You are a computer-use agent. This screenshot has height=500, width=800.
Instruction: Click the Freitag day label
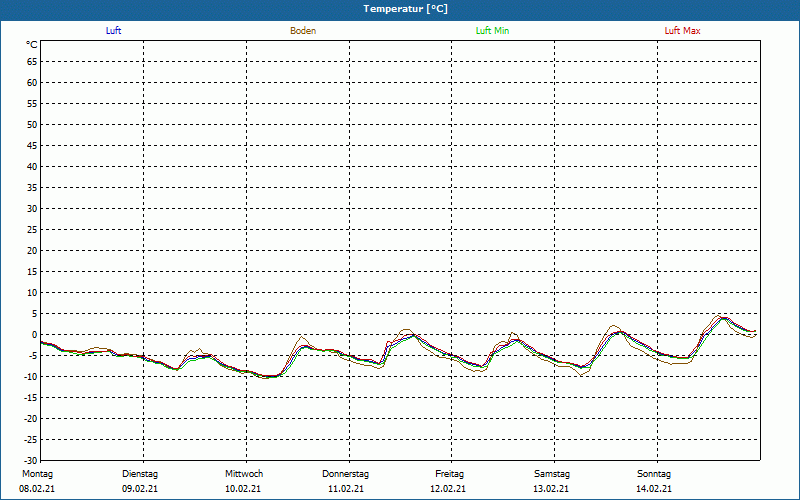tap(449, 474)
